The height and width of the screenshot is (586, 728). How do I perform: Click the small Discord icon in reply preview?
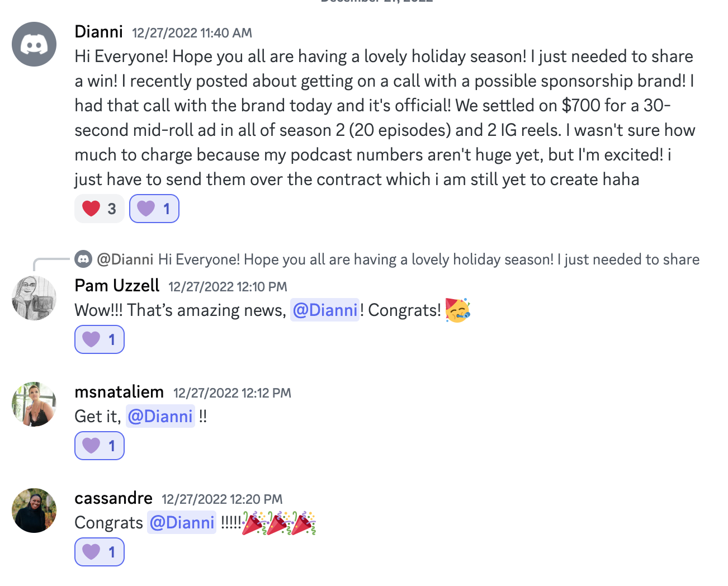pos(83,259)
